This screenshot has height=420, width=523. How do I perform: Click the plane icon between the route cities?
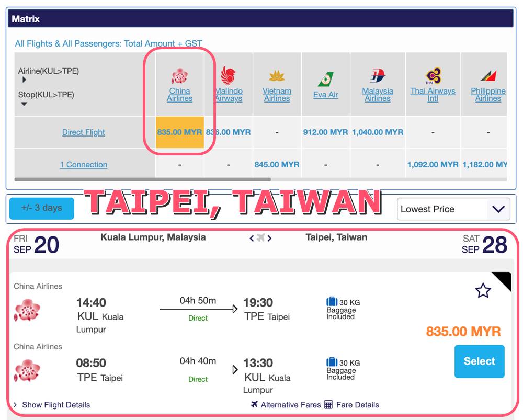coord(260,238)
